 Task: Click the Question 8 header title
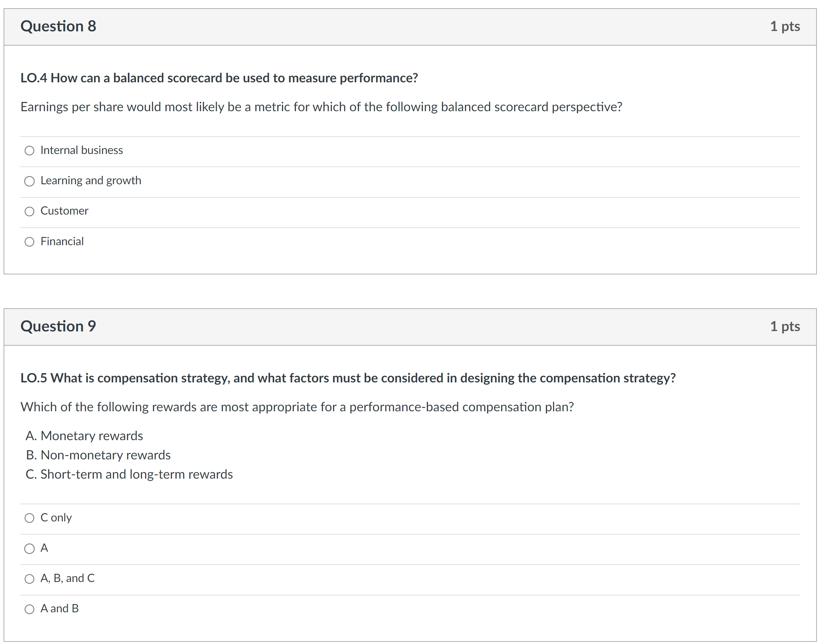pyautogui.click(x=58, y=26)
